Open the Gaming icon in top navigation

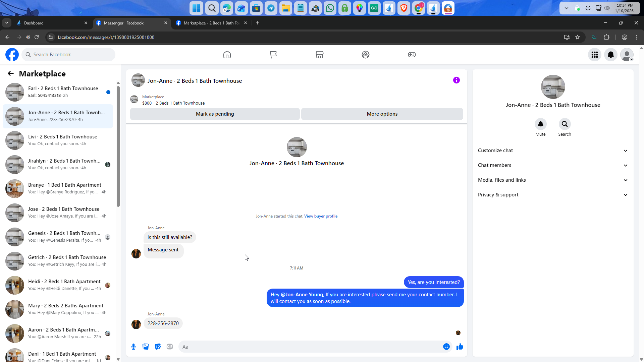(412, 55)
